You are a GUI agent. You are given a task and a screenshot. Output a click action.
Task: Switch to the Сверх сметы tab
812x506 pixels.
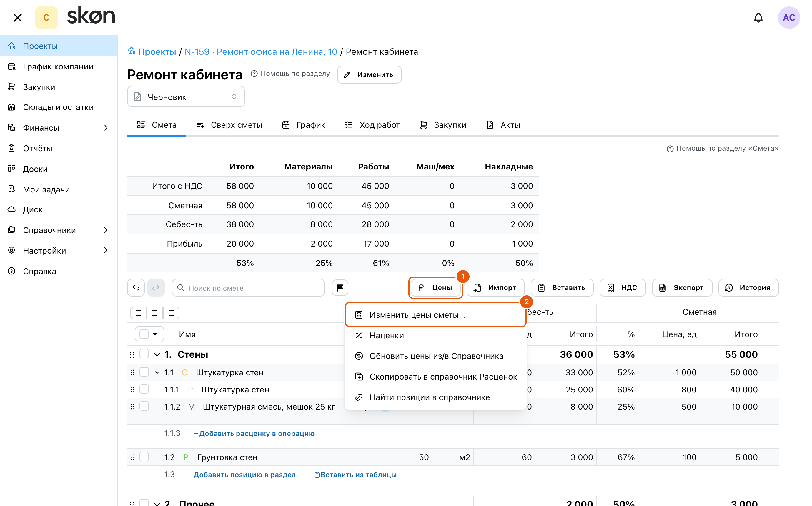229,125
